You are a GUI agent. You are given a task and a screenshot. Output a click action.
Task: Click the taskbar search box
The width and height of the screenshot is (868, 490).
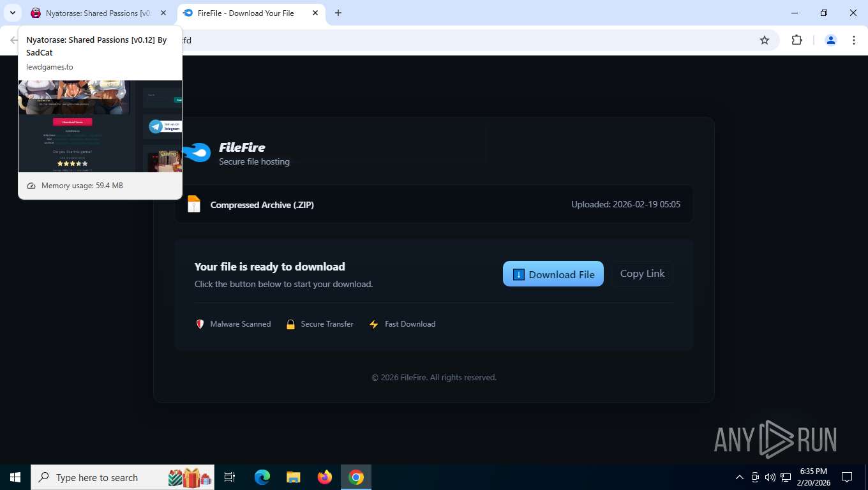(x=123, y=477)
